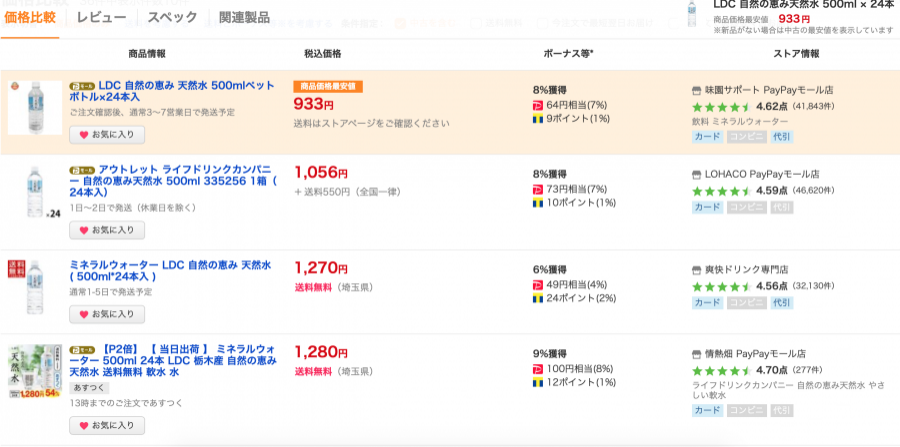Click store icon beside LOHACO PayPayモール店
Viewport: 900px width, 447px height.
697,174
